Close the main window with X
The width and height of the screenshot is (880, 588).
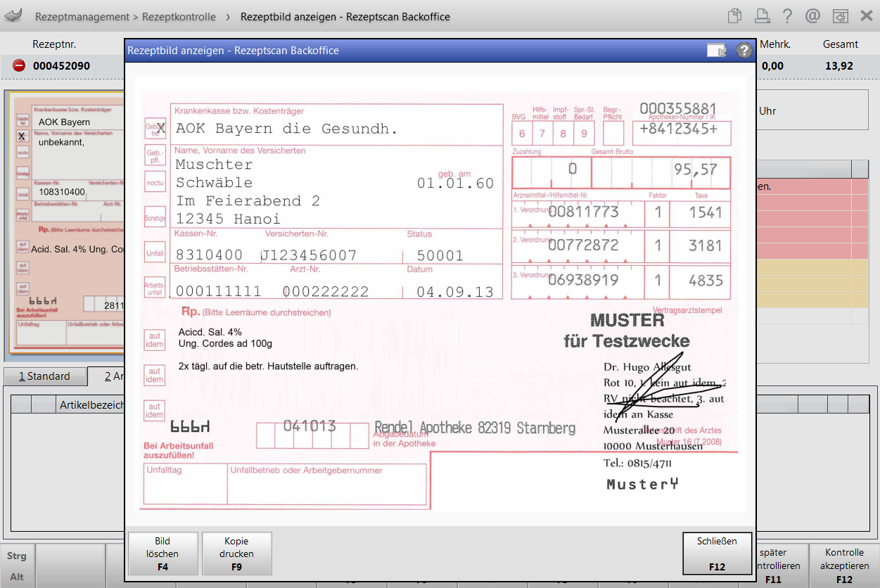click(x=866, y=15)
